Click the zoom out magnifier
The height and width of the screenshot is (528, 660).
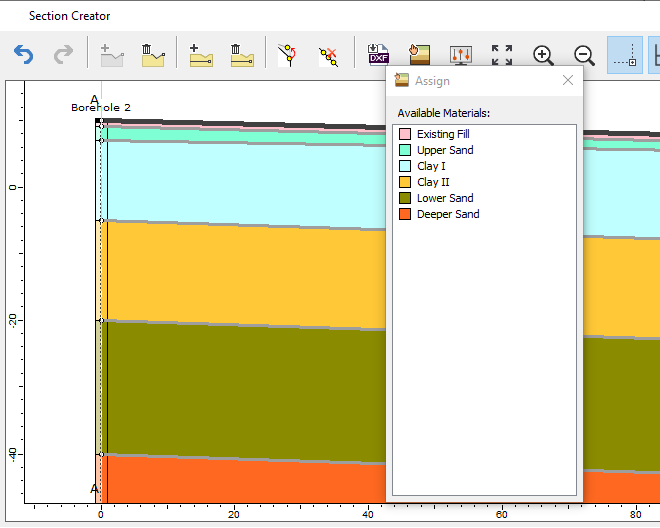584,55
